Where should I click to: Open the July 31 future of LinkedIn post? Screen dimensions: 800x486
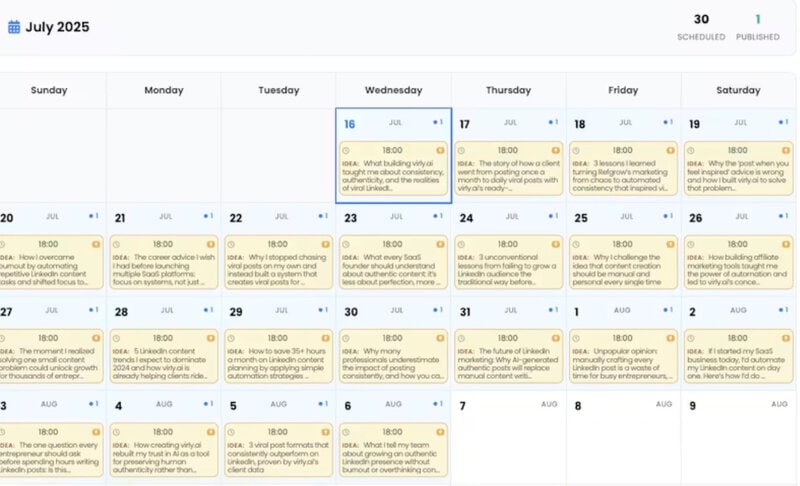point(509,356)
